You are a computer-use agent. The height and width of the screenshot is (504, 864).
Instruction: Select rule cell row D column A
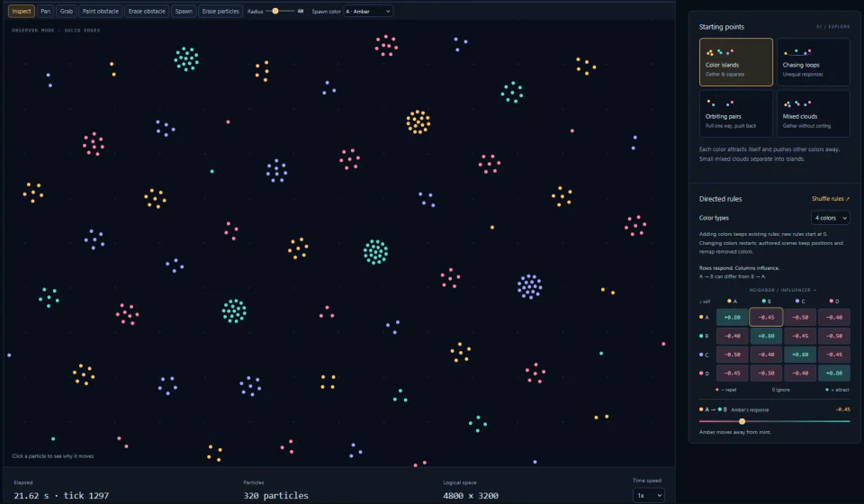click(732, 373)
